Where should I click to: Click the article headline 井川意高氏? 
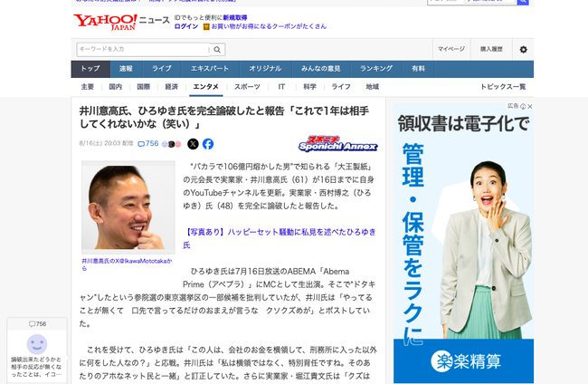pyautogui.click(x=224, y=117)
